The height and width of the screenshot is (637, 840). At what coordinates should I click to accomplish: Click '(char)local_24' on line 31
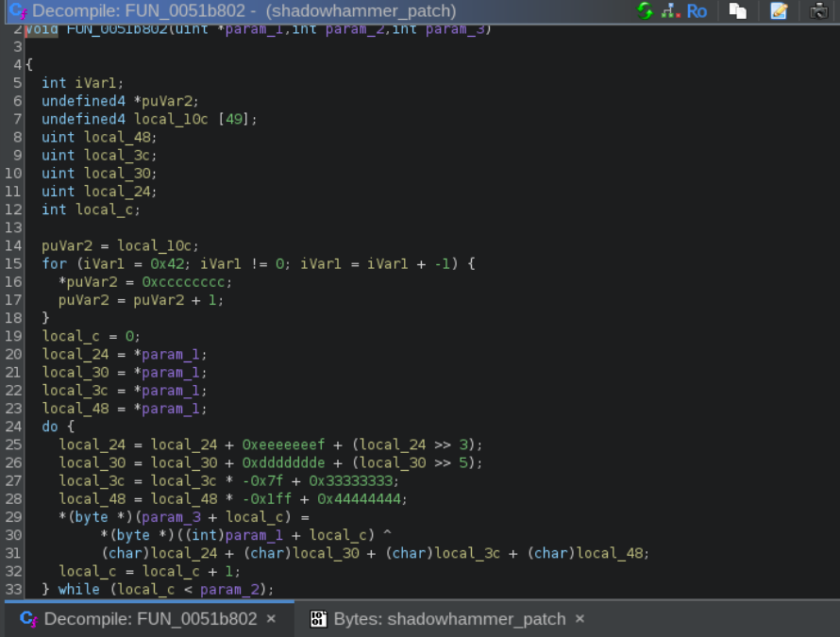(x=160, y=553)
